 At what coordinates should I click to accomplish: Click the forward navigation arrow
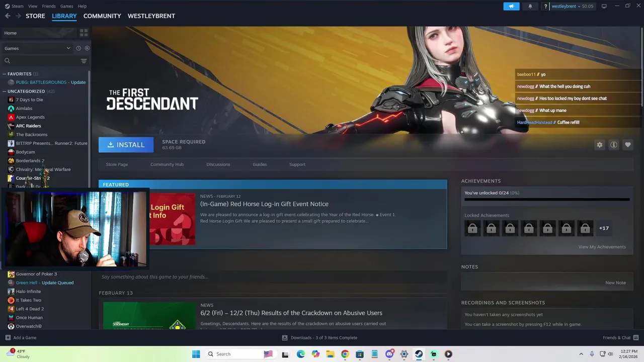(18, 16)
